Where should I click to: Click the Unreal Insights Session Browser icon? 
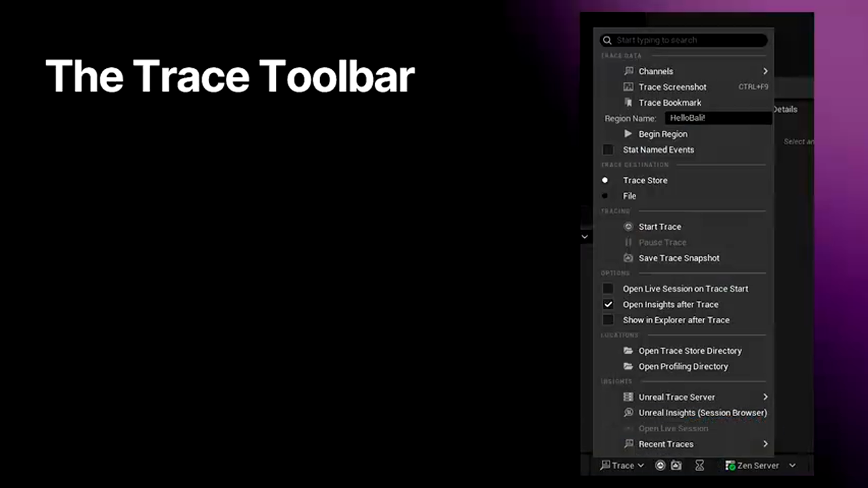tap(629, 413)
